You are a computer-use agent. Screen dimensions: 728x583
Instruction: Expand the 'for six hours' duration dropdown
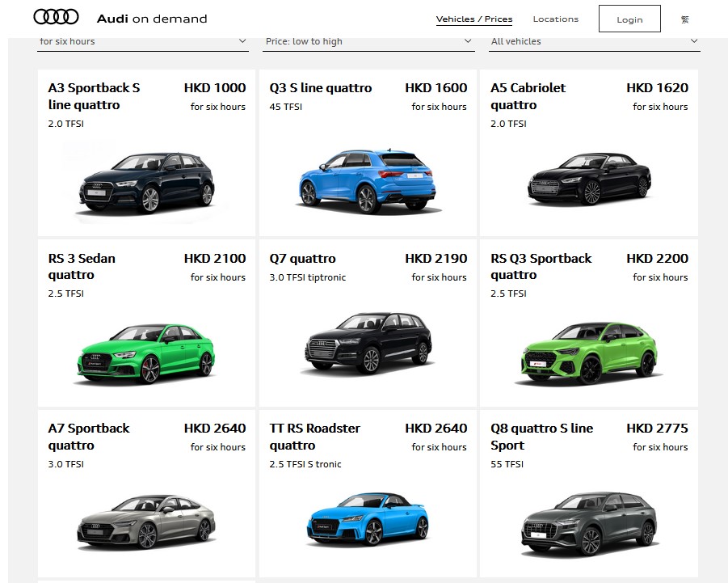click(143, 42)
